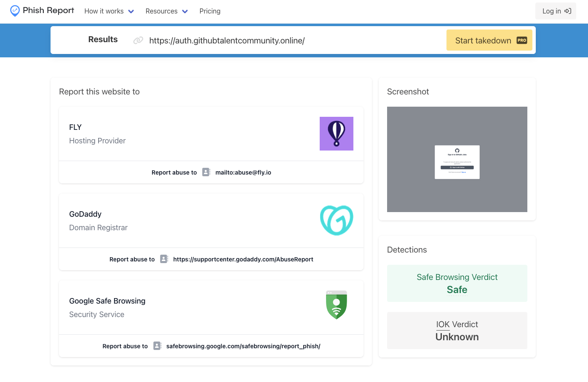
Task: Click the Fly balloon logo
Action: (x=337, y=134)
